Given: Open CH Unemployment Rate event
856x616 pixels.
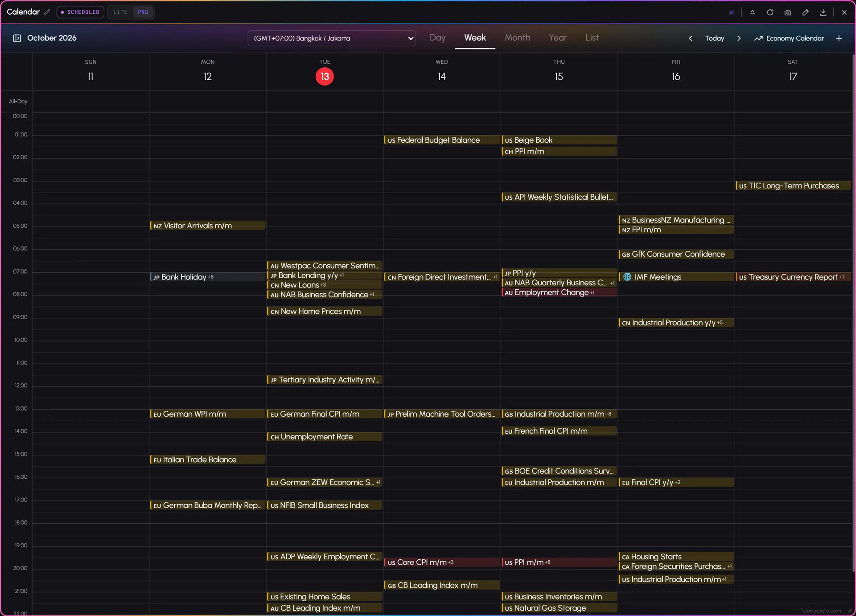Looking at the screenshot, I should [x=325, y=437].
